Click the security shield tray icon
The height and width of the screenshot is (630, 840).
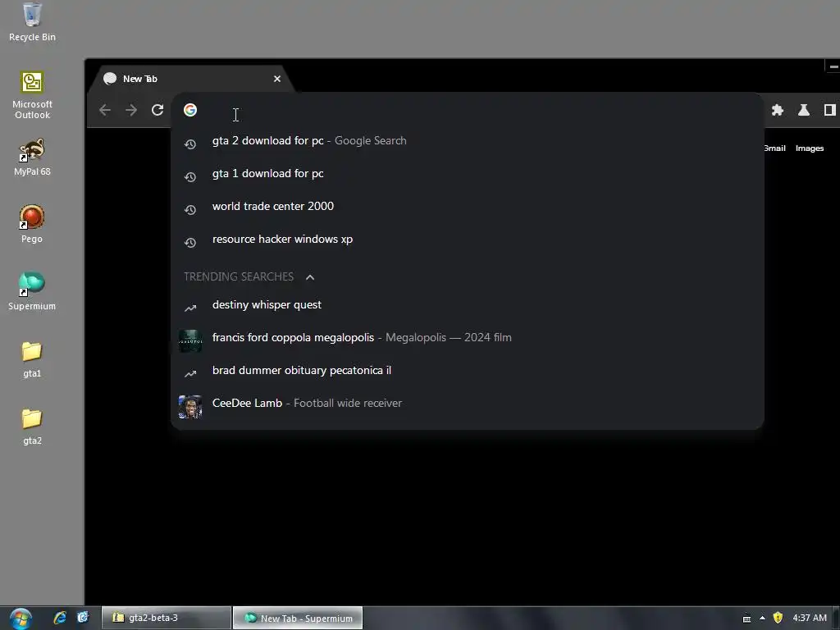click(778, 619)
